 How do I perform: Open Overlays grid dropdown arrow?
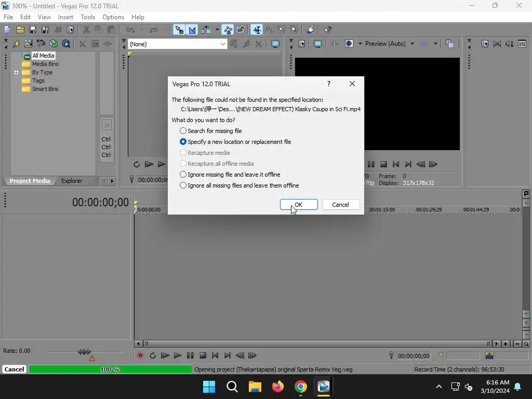coord(435,44)
